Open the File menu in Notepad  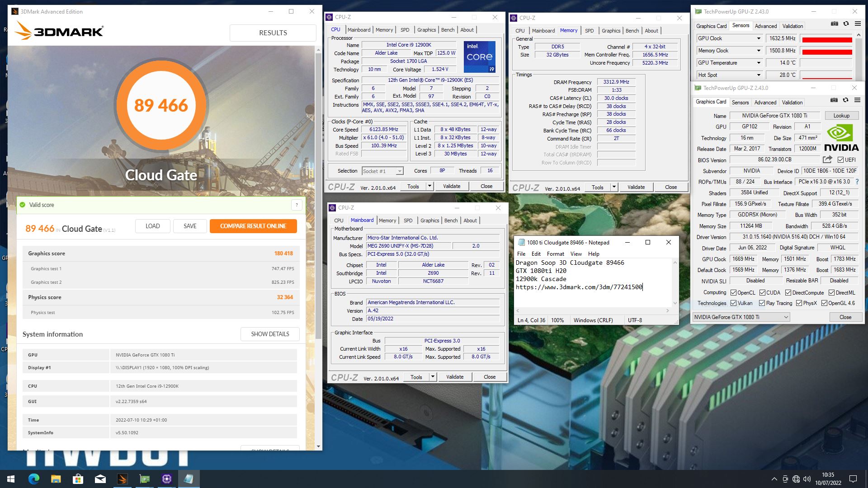coord(521,254)
